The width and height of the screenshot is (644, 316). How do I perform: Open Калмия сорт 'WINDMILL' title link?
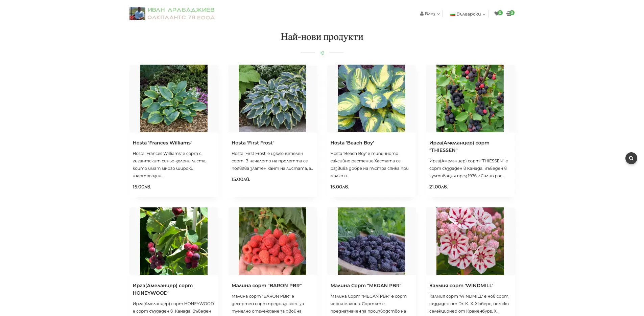(461, 286)
